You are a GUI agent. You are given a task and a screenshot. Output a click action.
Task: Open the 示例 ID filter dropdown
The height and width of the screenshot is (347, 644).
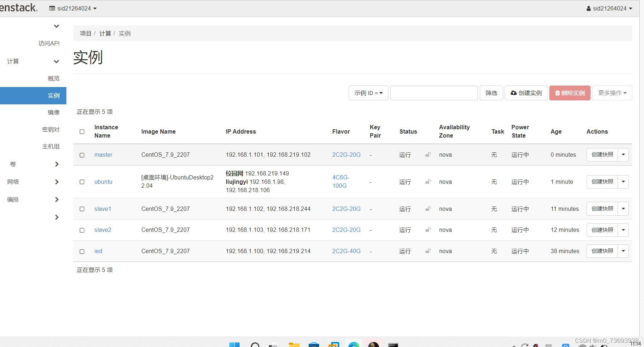coord(368,93)
